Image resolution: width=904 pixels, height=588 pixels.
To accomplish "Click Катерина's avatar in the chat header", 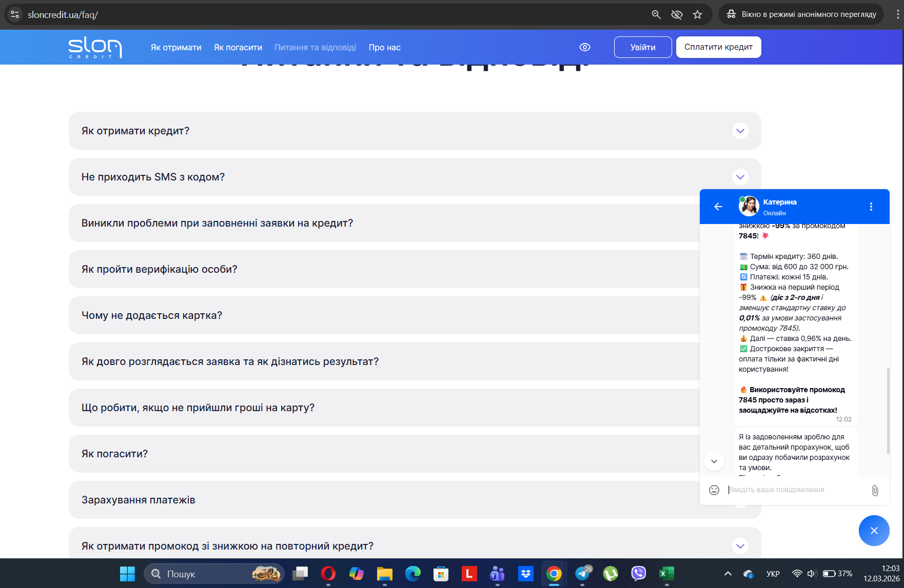I will (749, 206).
